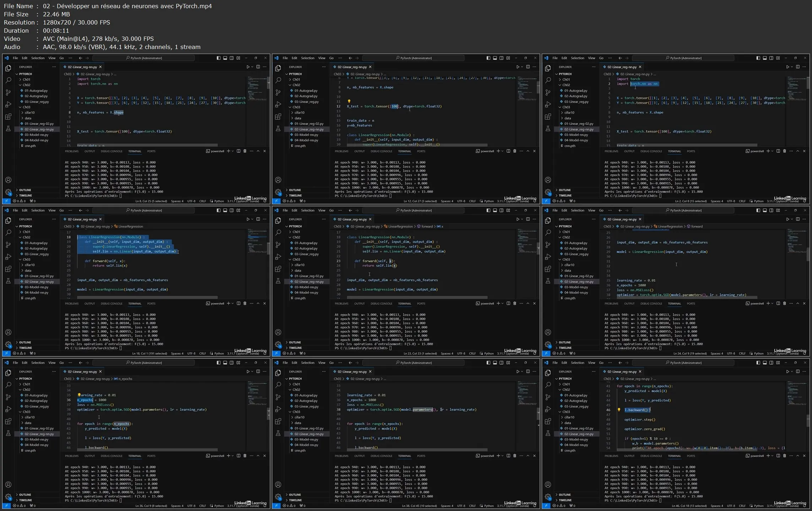812x511 pixels.
Task: Open 03-Model-nn.py file in top-right explorer
Action: click(x=576, y=135)
